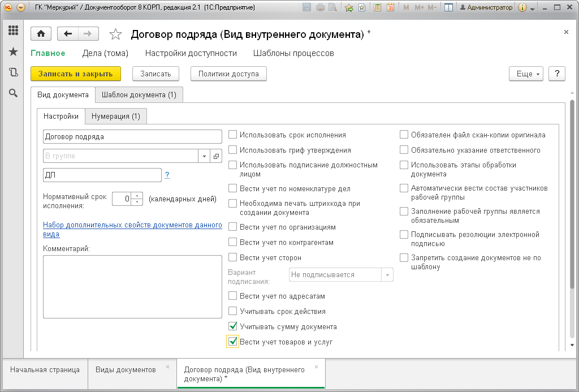Screen dimensions: 579x392
Task: Open the Нумерация (1) tab
Action: click(x=116, y=116)
